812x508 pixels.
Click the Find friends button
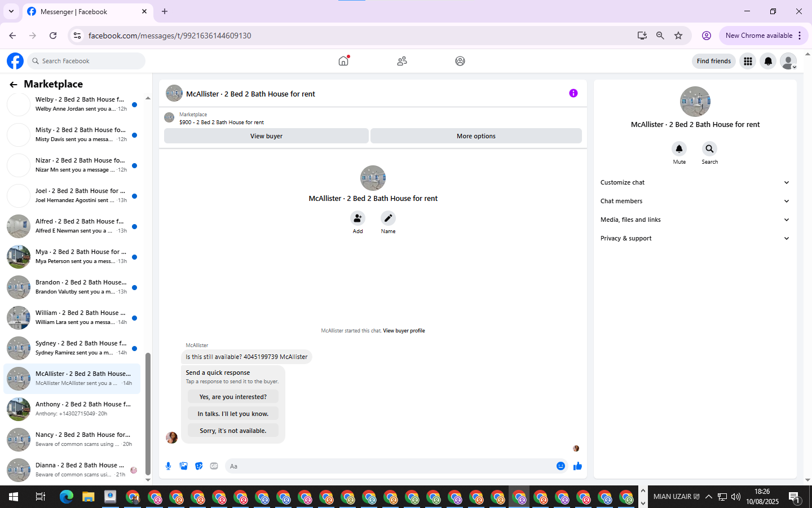pos(713,61)
